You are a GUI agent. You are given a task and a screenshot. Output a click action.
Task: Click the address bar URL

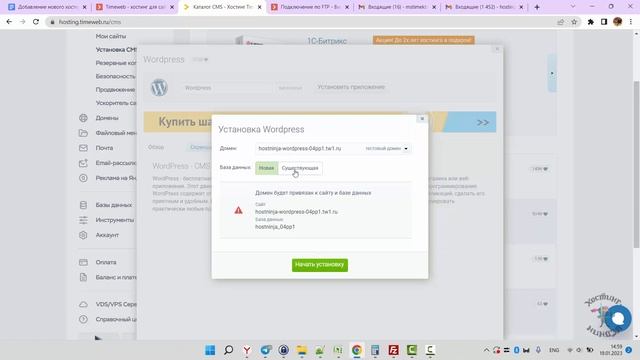point(90,22)
